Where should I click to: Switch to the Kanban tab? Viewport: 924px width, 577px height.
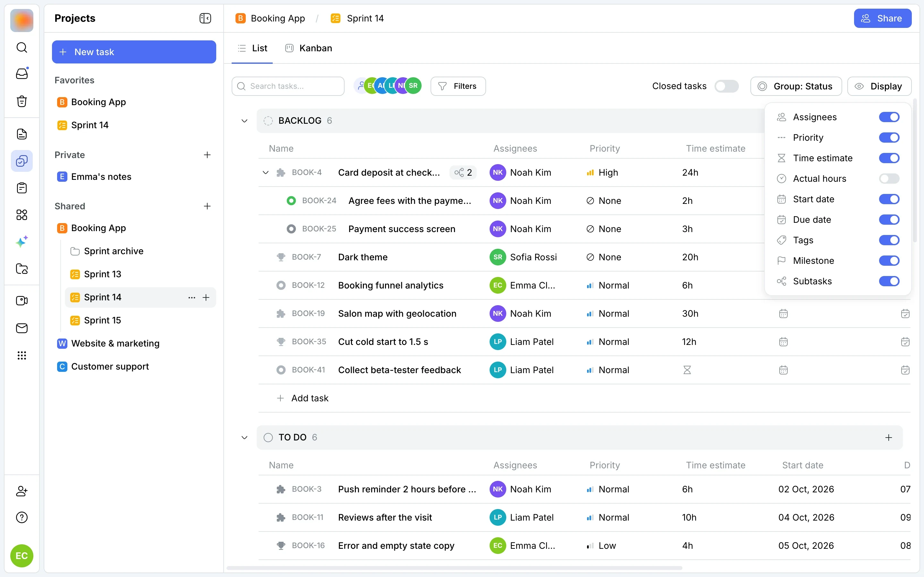(x=309, y=48)
